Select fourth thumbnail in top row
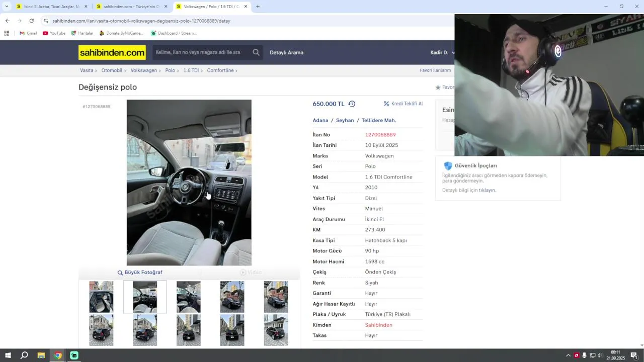This screenshot has width=644, height=362. (232, 297)
